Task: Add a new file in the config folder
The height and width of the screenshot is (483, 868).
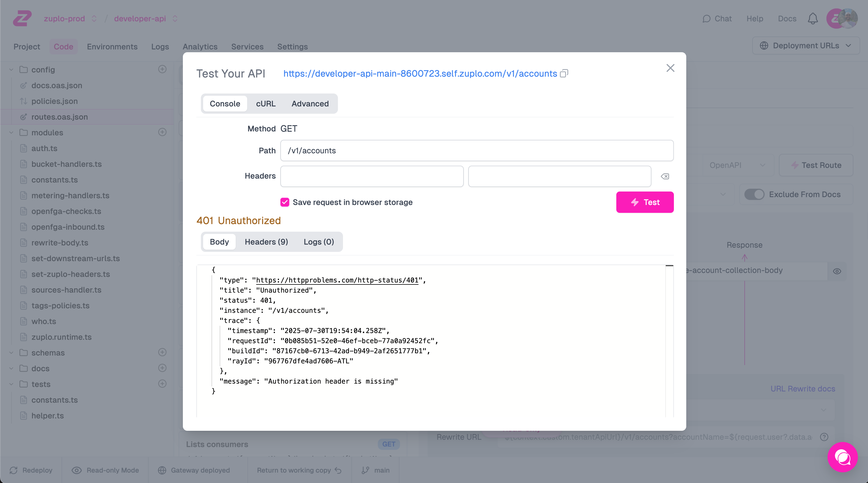Action: pyautogui.click(x=162, y=69)
